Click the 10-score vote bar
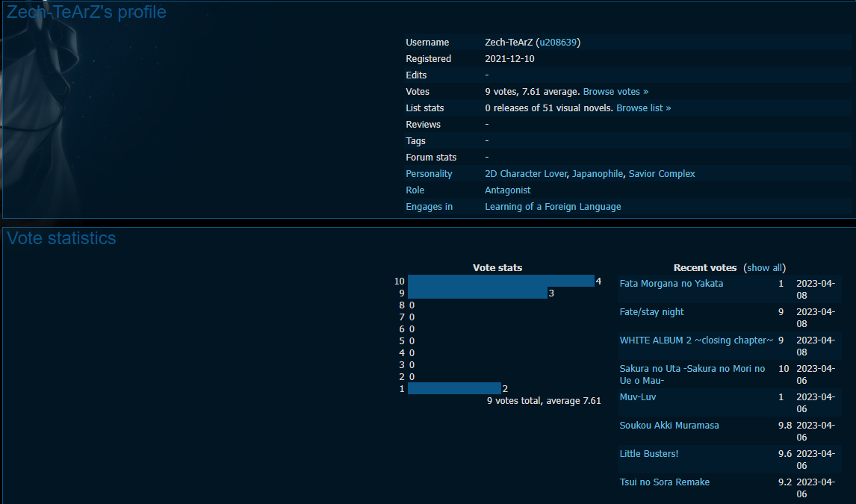The image size is (856, 504). click(x=501, y=281)
